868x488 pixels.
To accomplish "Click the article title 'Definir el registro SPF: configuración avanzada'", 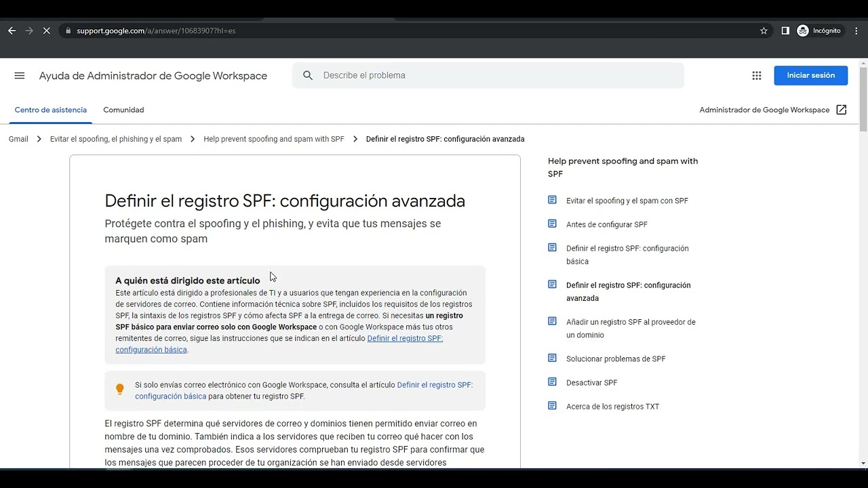I will pyautogui.click(x=285, y=201).
